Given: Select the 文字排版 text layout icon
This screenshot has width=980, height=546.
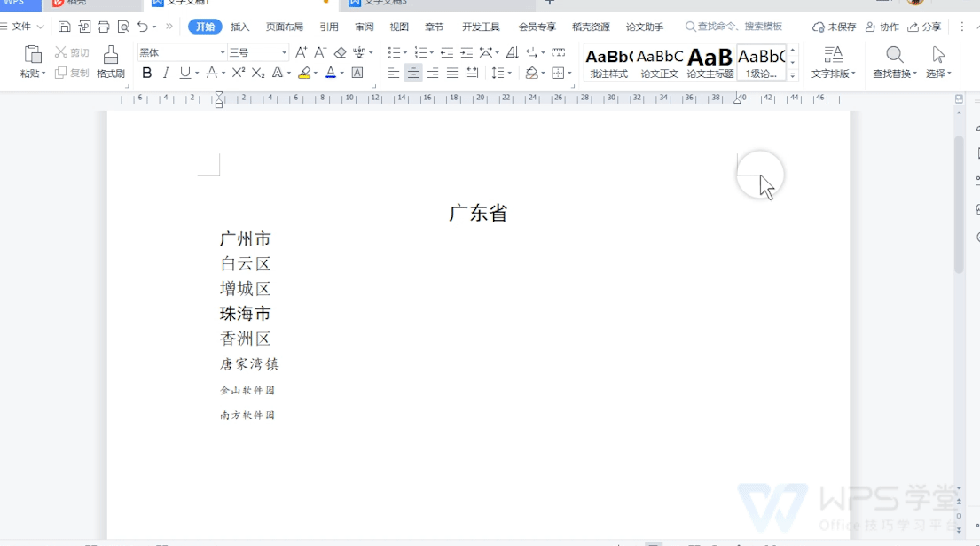Looking at the screenshot, I should coord(832,62).
